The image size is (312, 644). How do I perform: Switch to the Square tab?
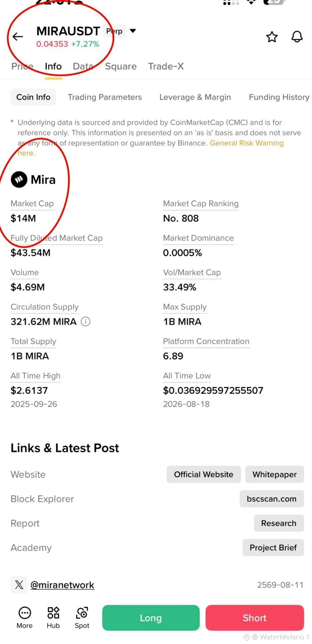tap(121, 66)
